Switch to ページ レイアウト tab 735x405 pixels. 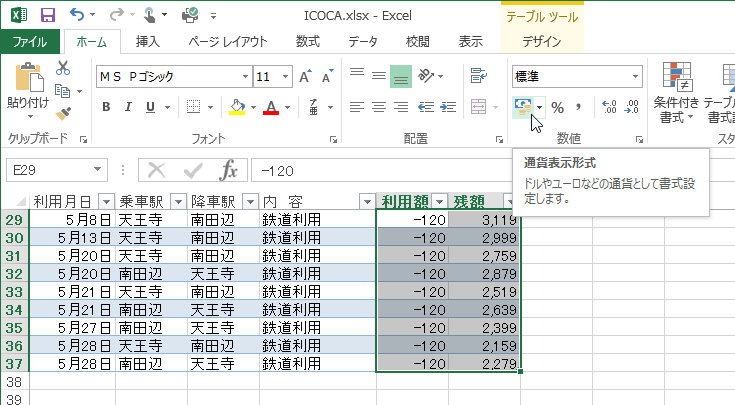pos(228,42)
